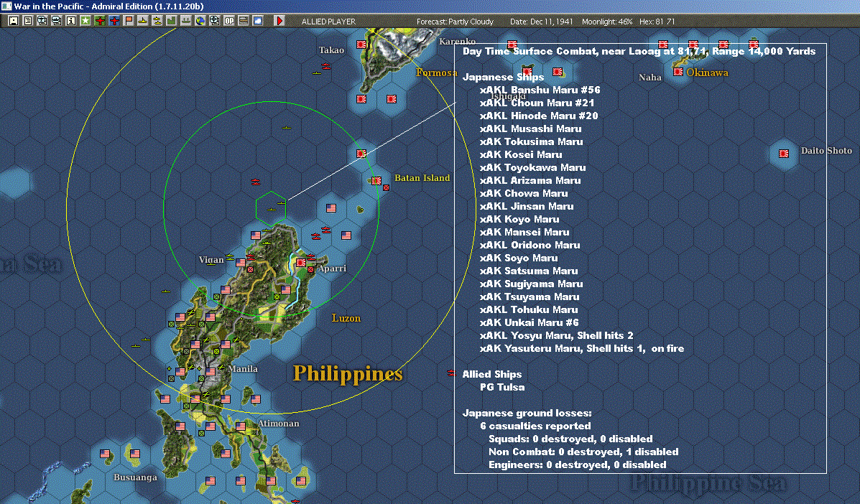Click the Busuanga base label
The height and width of the screenshot is (504, 860).
coord(135,477)
